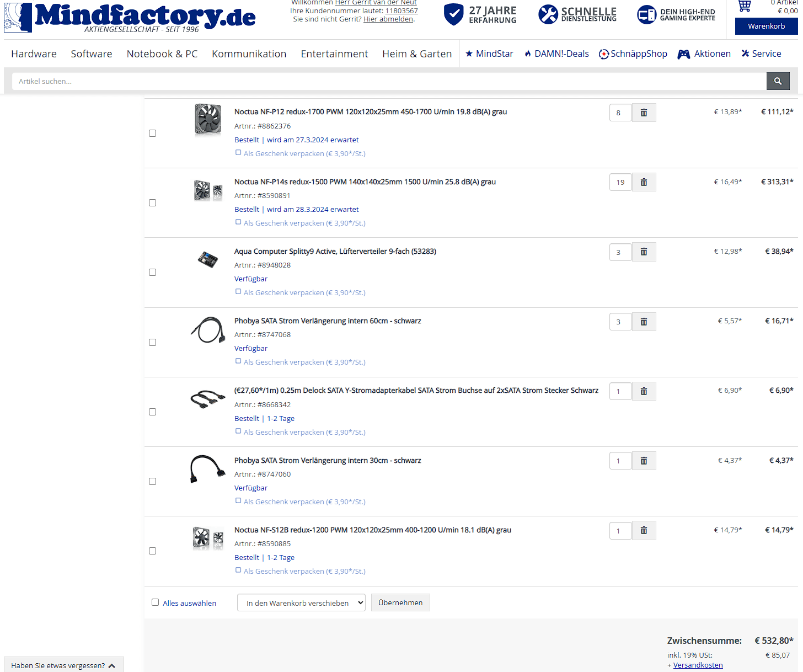Expand 'Haben Sie etwas vergessen?' panel

point(63,665)
